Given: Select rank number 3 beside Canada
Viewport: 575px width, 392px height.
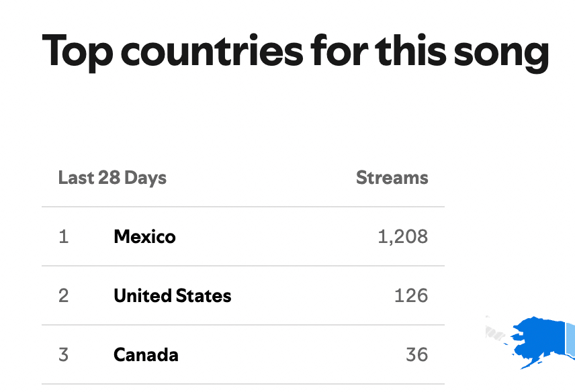Looking at the screenshot, I should 64,355.
